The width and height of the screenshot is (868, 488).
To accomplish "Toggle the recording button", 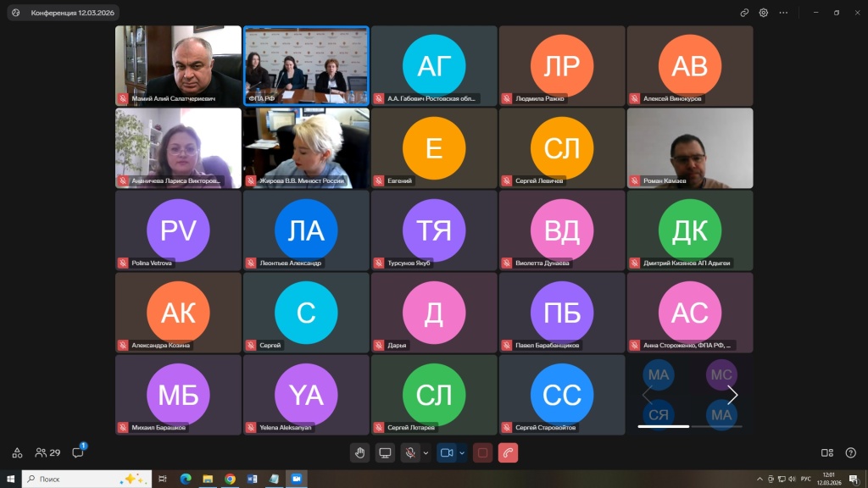I will 482,452.
